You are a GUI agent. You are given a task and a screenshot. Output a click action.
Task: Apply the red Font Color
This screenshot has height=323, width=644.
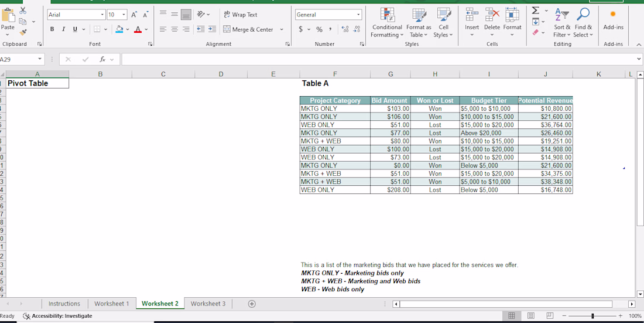point(138,29)
